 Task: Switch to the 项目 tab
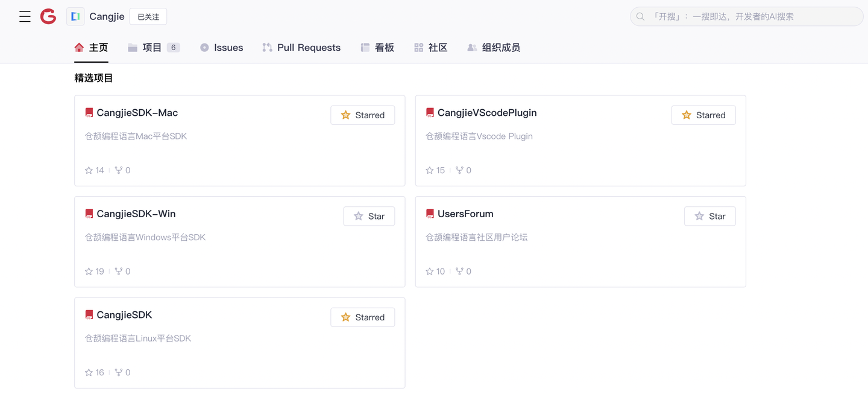tap(153, 48)
